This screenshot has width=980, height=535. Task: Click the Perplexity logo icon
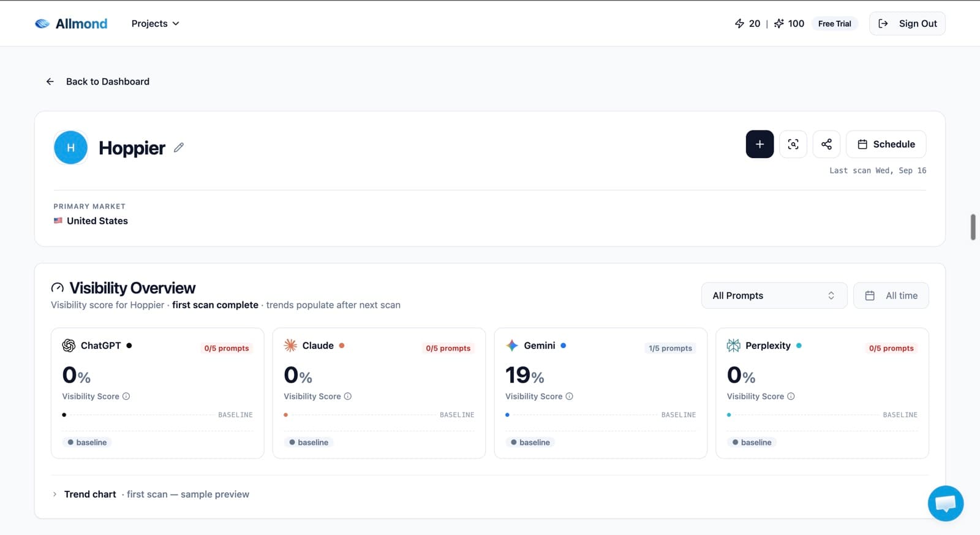[x=733, y=346]
